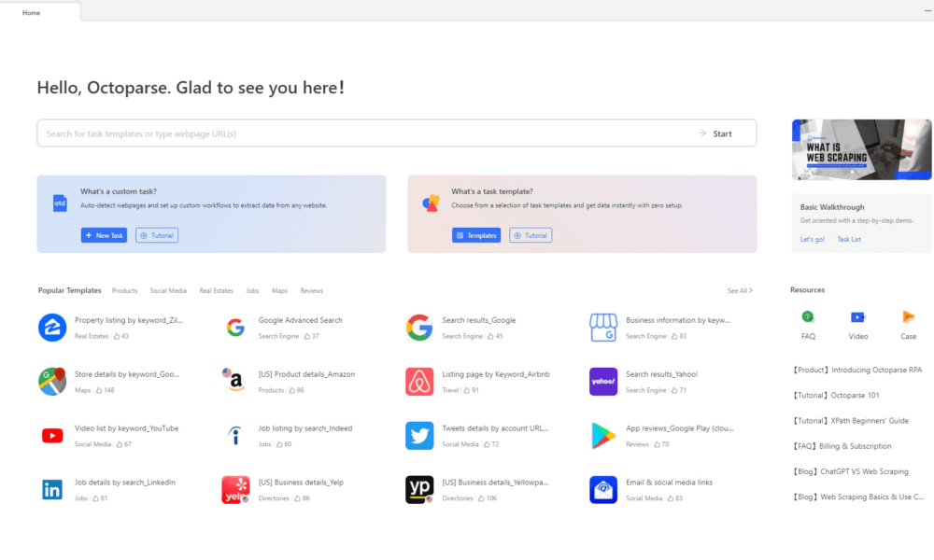
Task: Select the Yahoo search results template icon
Action: click(603, 381)
